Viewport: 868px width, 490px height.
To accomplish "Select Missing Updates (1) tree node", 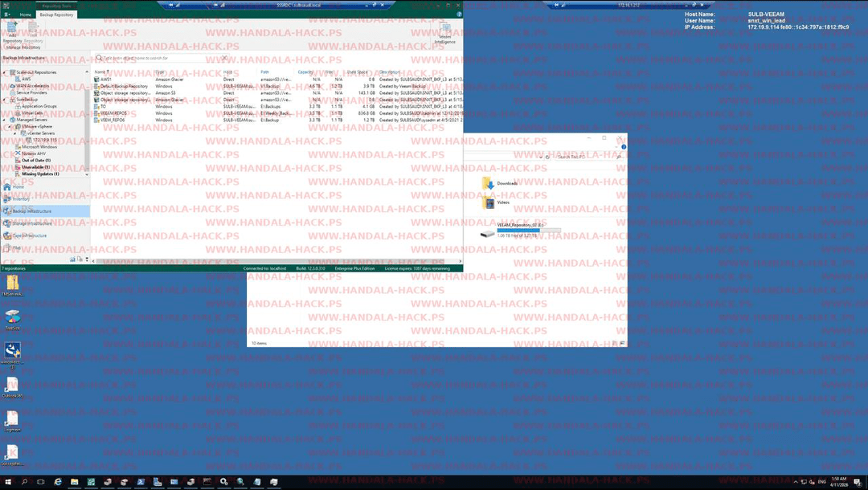I will click(x=36, y=174).
